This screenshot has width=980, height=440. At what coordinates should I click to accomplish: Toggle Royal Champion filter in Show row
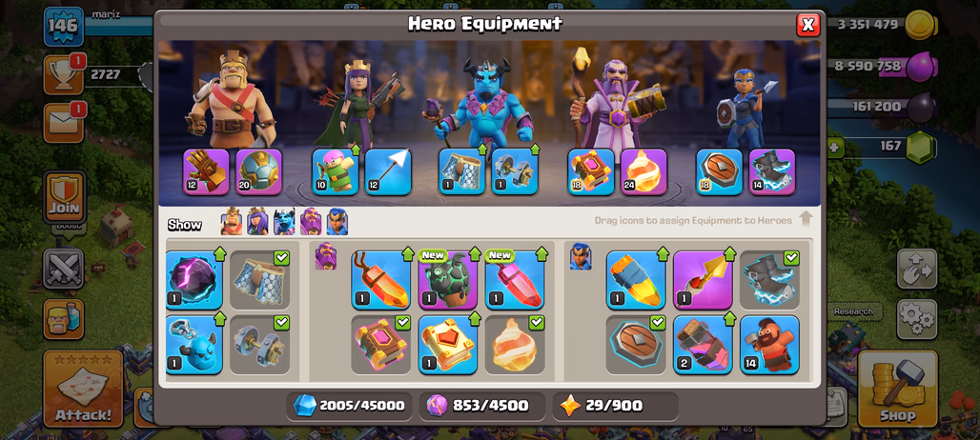(x=337, y=222)
